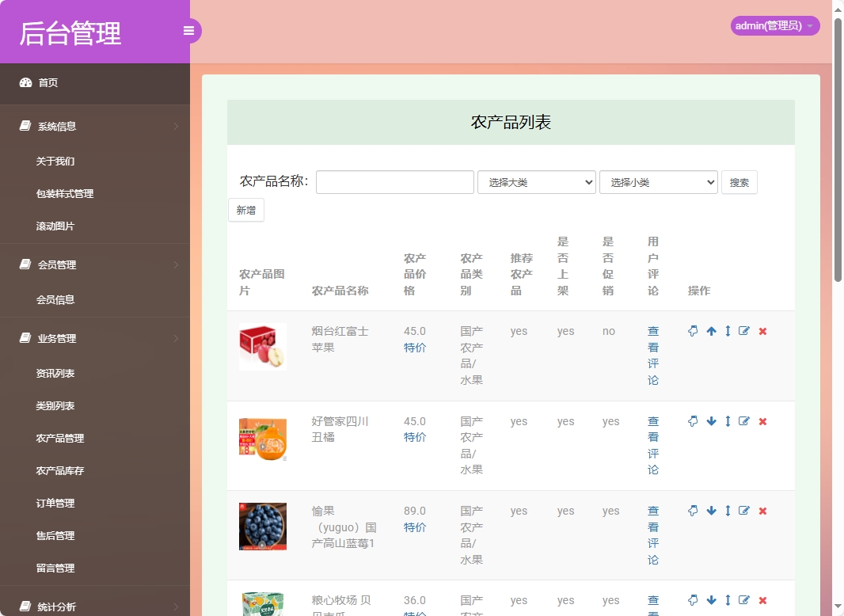Open the admin(管理员) account dropdown

[774, 25]
